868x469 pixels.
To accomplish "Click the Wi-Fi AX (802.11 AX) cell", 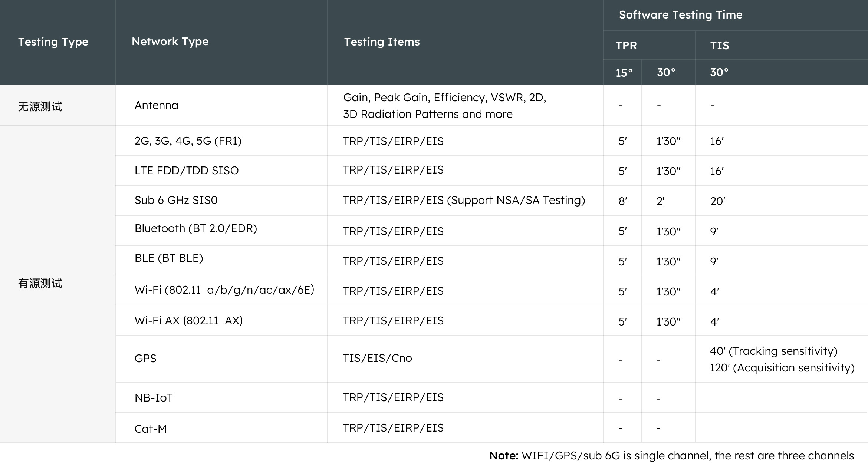I will click(188, 320).
